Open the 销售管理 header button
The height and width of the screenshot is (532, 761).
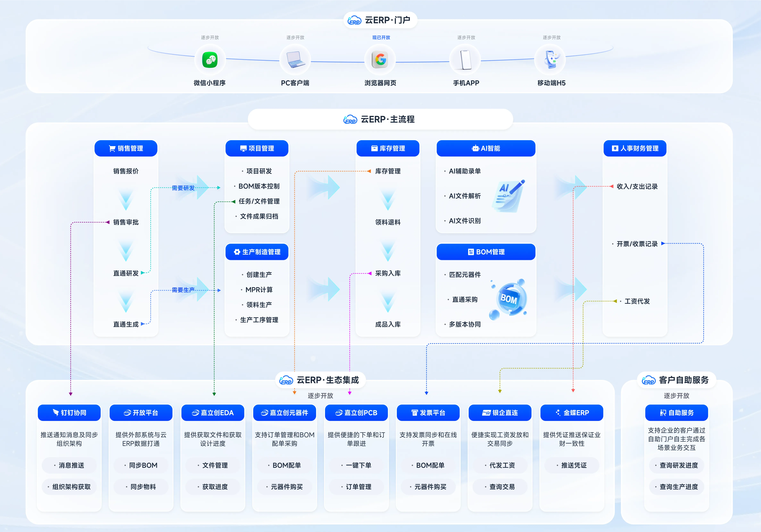[x=126, y=148]
